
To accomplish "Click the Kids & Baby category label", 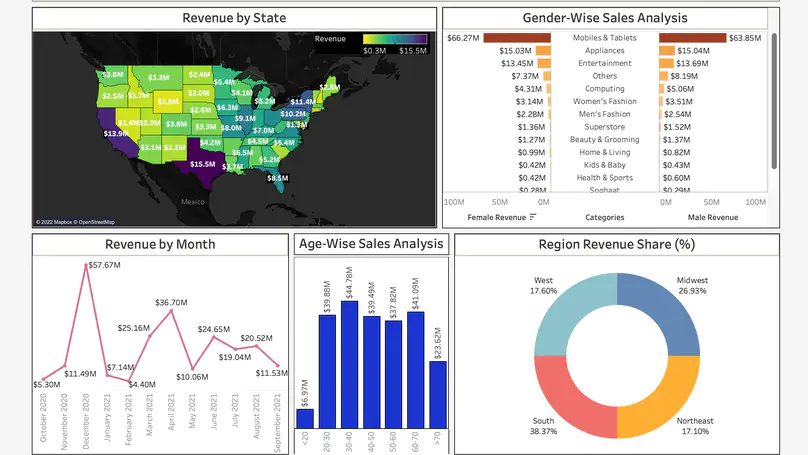I will (x=604, y=165).
